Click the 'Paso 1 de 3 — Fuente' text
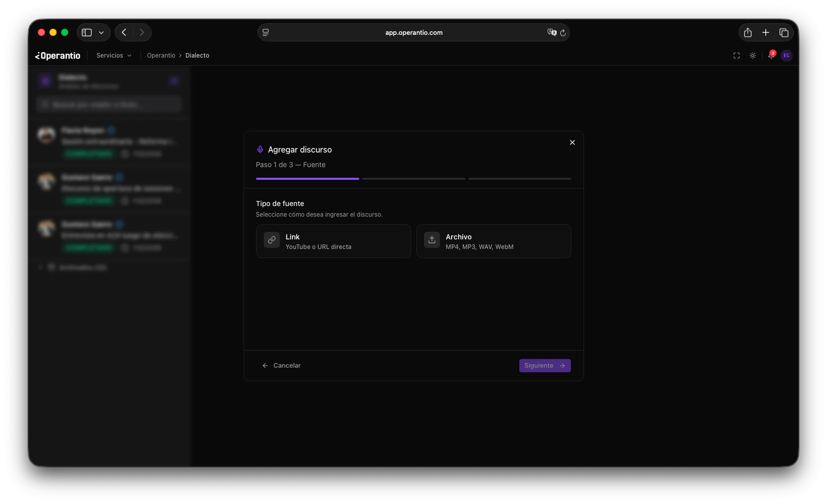The width and height of the screenshot is (827, 504). point(290,165)
